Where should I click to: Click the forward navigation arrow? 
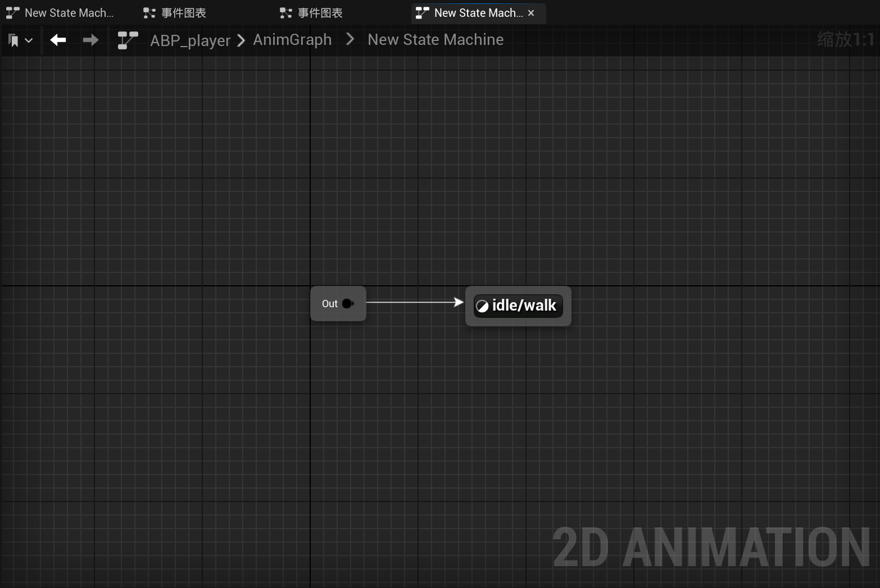(90, 40)
